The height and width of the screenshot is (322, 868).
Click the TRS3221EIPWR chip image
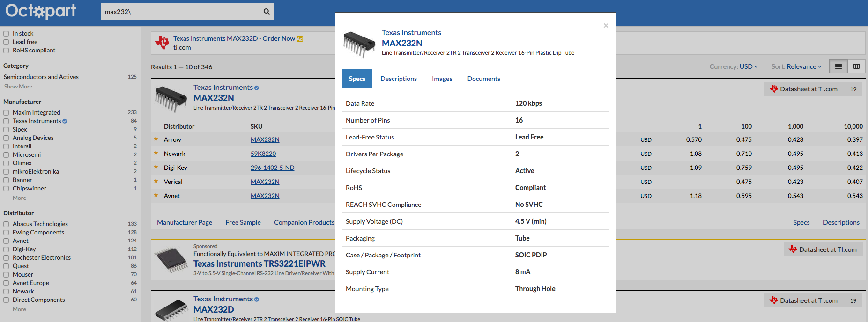(x=172, y=260)
